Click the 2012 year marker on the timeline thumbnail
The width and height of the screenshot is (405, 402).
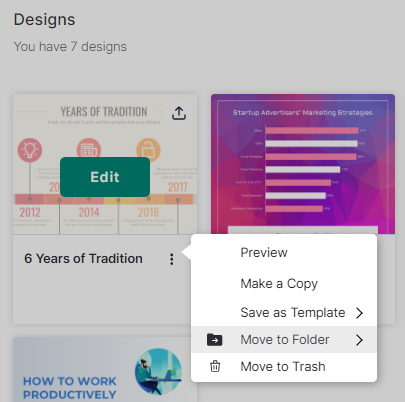[30, 212]
